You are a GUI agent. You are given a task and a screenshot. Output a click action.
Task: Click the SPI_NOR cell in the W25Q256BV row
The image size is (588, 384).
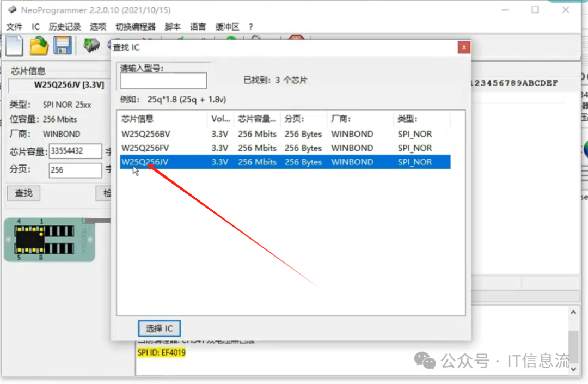pyautogui.click(x=415, y=134)
